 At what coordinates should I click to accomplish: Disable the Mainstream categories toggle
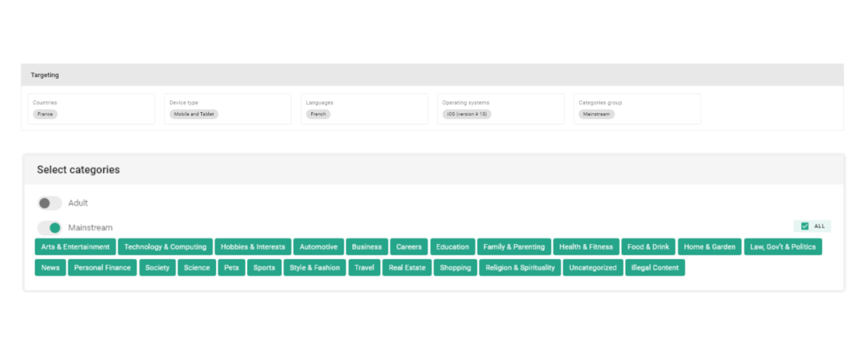coord(50,227)
